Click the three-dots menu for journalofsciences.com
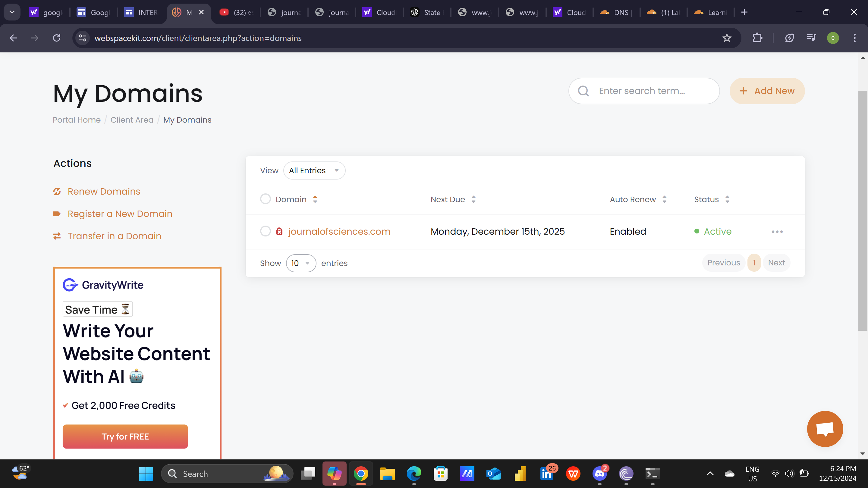The image size is (868, 488). pyautogui.click(x=777, y=232)
